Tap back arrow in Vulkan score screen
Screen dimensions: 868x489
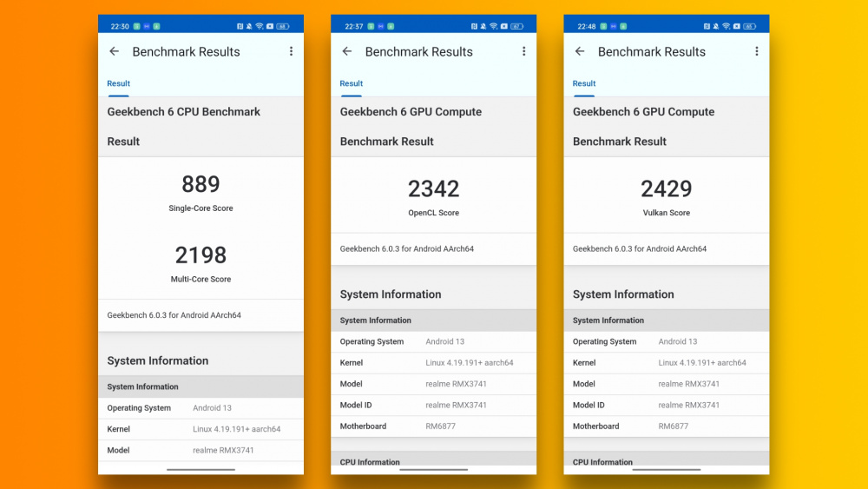(580, 51)
